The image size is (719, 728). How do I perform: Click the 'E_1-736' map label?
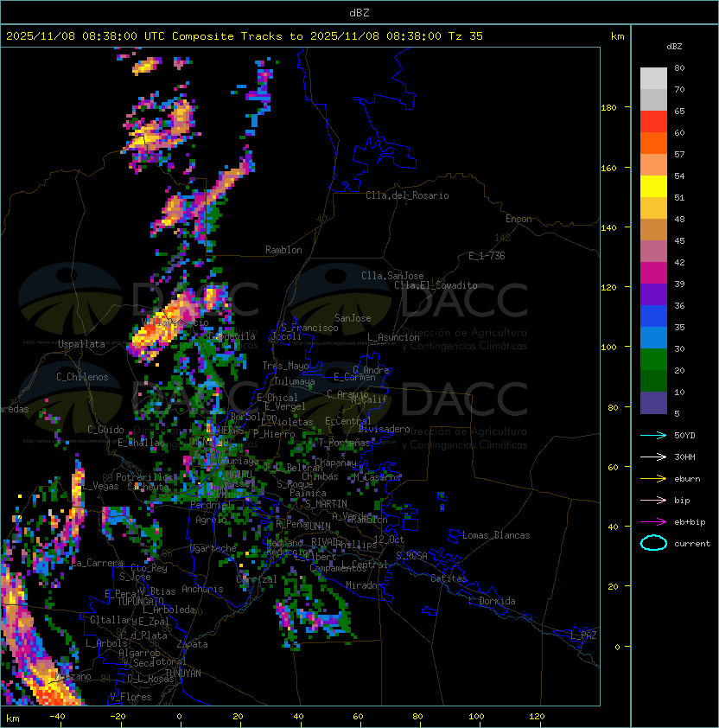click(487, 256)
